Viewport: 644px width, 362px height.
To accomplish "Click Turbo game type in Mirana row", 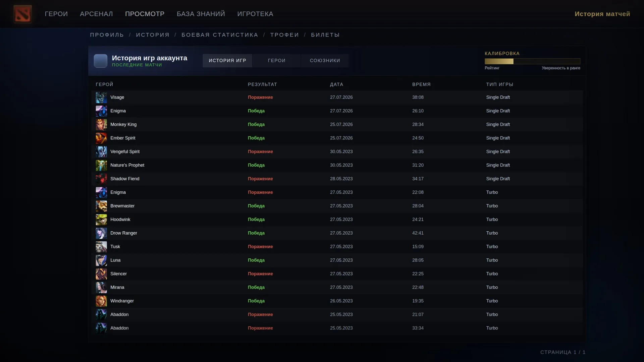I will point(492,288).
